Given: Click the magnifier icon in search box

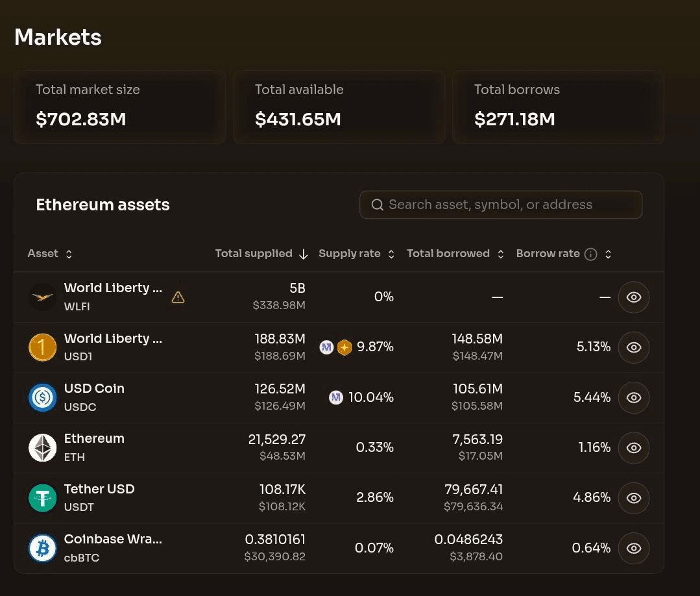Looking at the screenshot, I should [x=377, y=205].
